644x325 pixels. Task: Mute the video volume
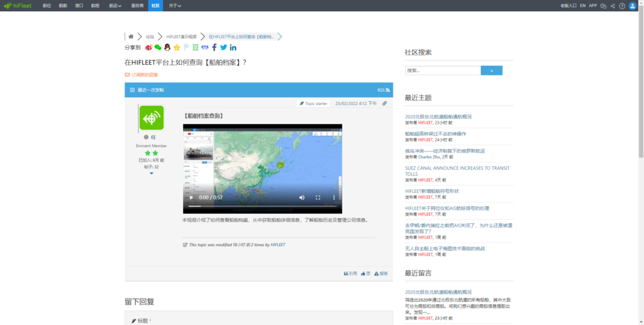coord(302,197)
